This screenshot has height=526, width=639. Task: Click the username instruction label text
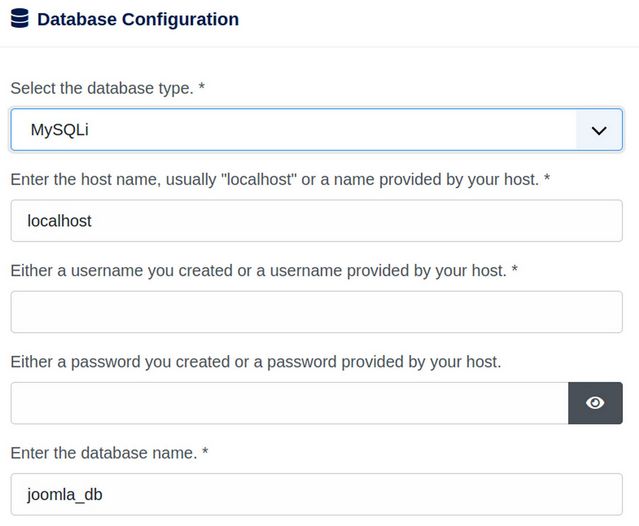[258, 270]
